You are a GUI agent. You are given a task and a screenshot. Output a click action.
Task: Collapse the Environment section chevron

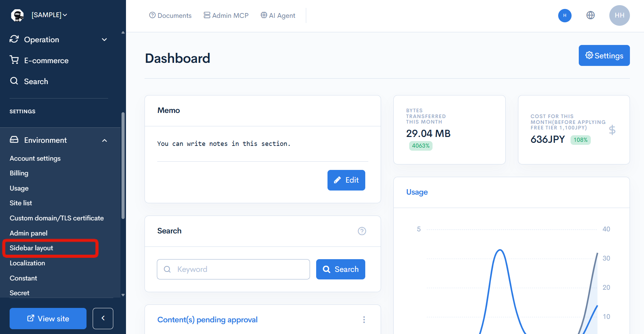click(x=104, y=140)
